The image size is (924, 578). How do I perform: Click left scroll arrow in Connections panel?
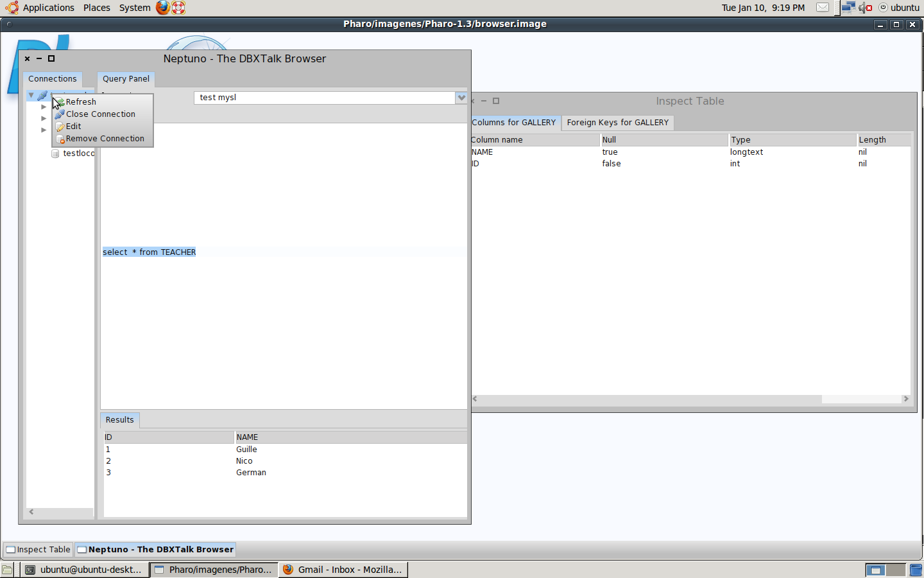coord(31,512)
